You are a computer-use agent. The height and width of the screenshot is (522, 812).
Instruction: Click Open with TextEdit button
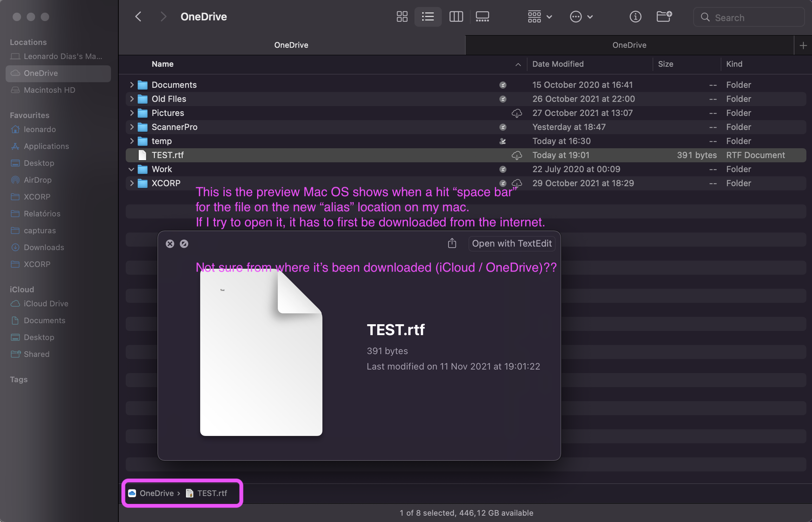(511, 243)
